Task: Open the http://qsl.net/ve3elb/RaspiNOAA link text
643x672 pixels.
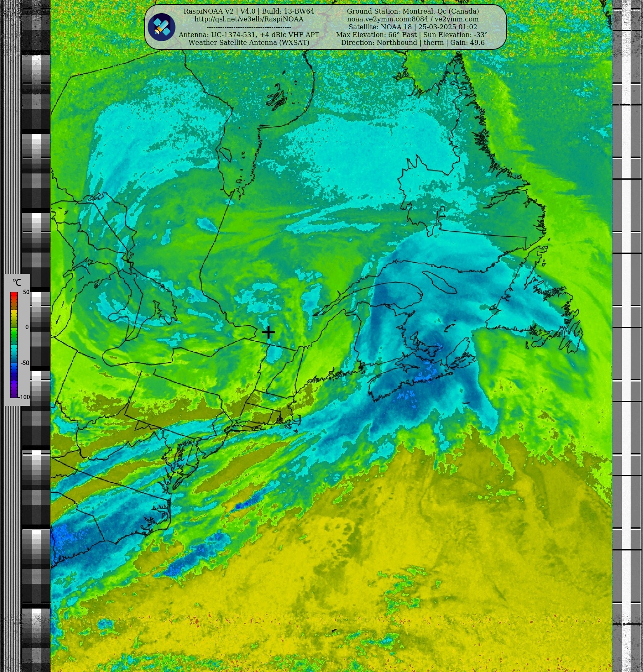Action: point(249,19)
